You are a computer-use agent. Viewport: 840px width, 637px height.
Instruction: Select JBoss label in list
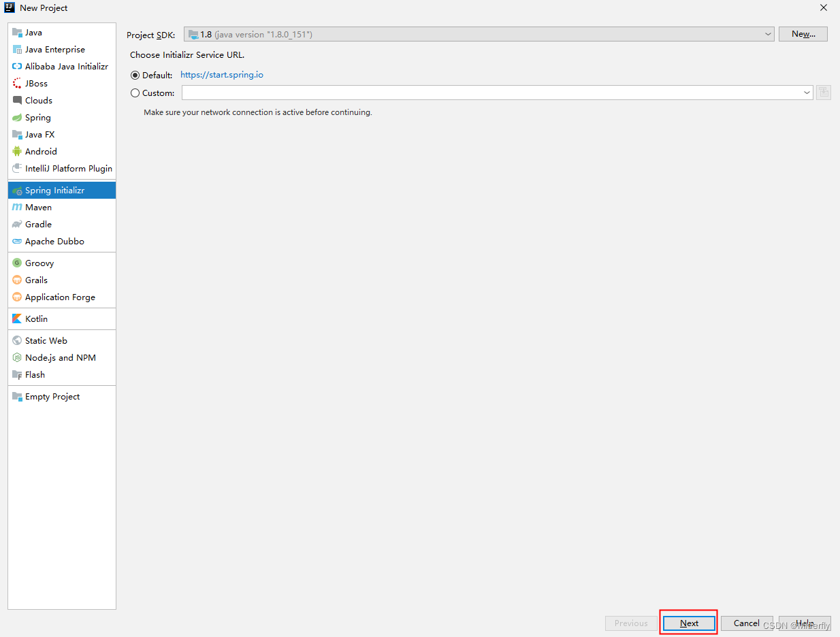click(36, 84)
